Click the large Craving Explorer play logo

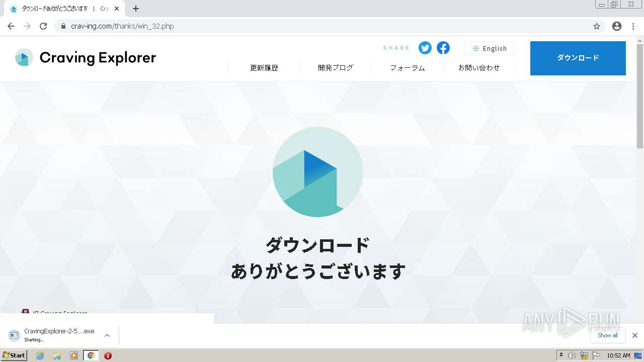(317, 172)
